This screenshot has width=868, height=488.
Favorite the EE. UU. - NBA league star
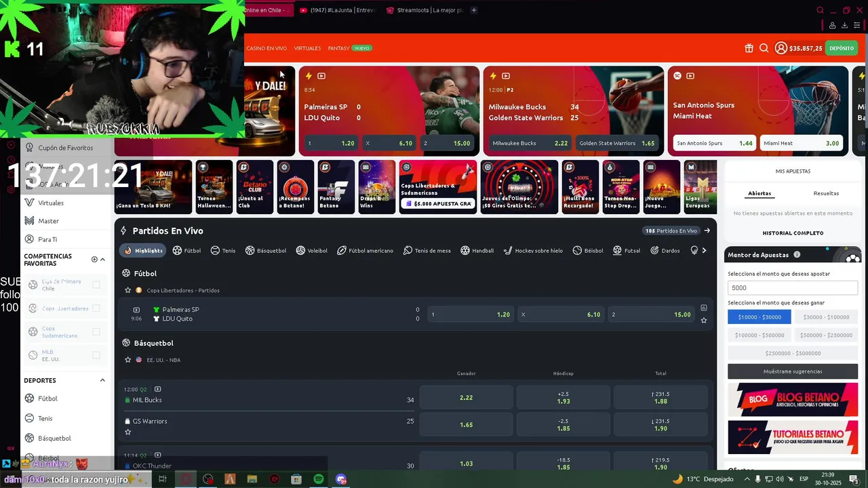pos(127,360)
